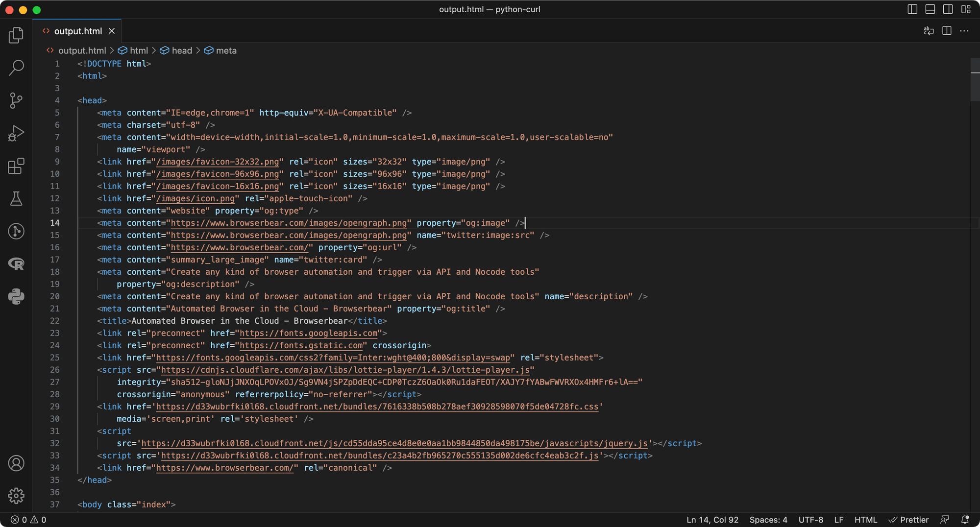Toggle primary side bar layout icon
The image size is (980, 527).
(x=912, y=9)
